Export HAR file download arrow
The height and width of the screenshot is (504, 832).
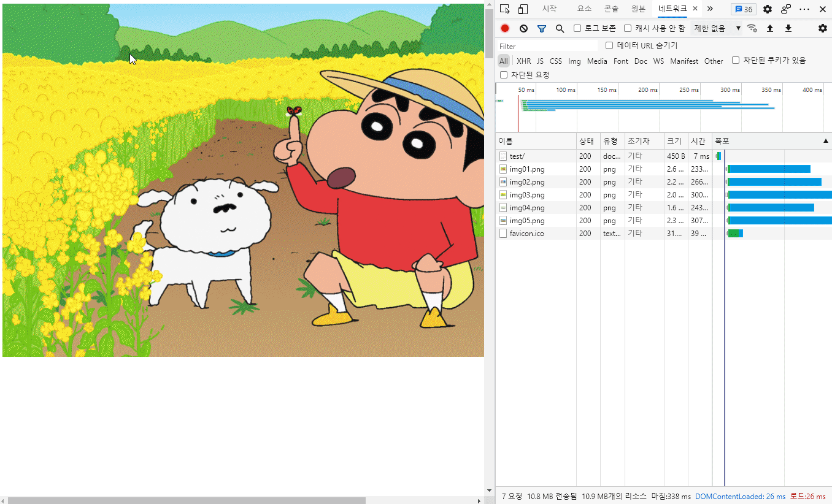pos(788,28)
